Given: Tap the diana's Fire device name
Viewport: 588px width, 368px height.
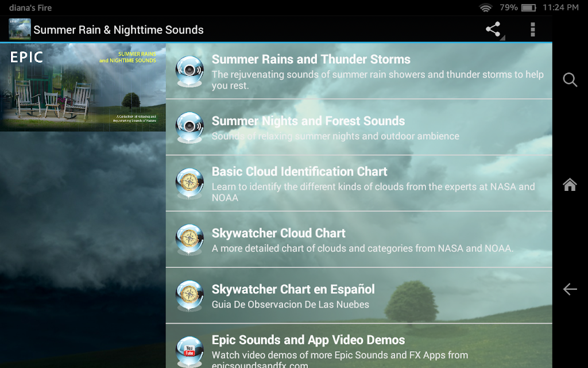Looking at the screenshot, I should coord(30,7).
